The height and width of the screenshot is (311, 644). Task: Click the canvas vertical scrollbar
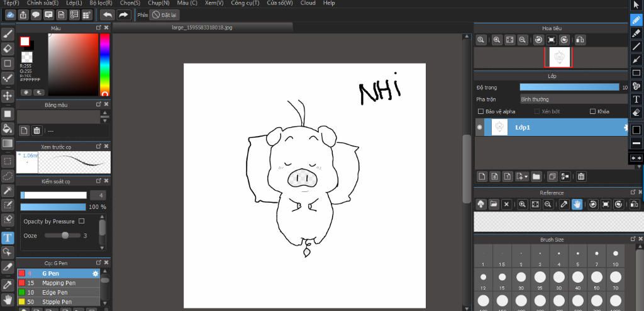[x=467, y=169]
